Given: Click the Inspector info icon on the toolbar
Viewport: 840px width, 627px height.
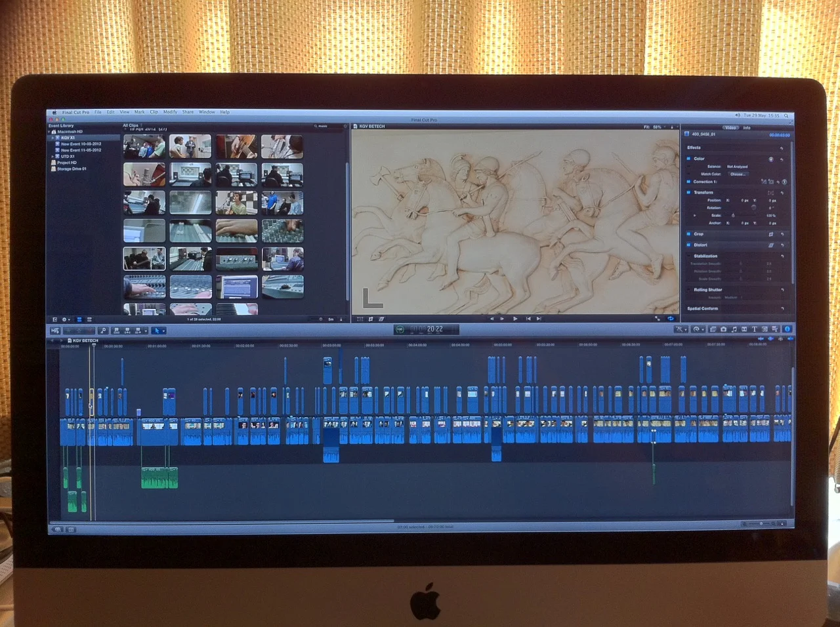Looking at the screenshot, I should (x=787, y=329).
